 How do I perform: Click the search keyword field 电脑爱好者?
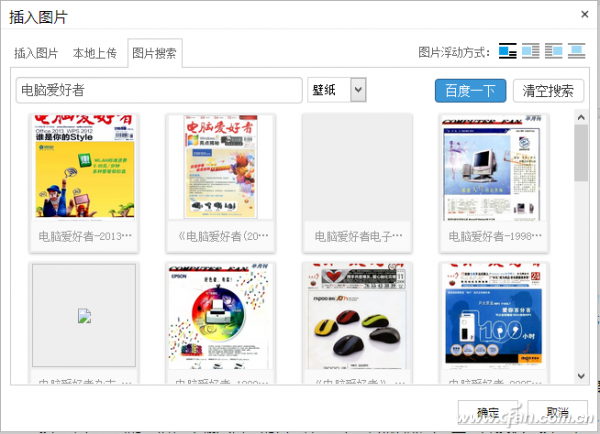click(x=159, y=90)
